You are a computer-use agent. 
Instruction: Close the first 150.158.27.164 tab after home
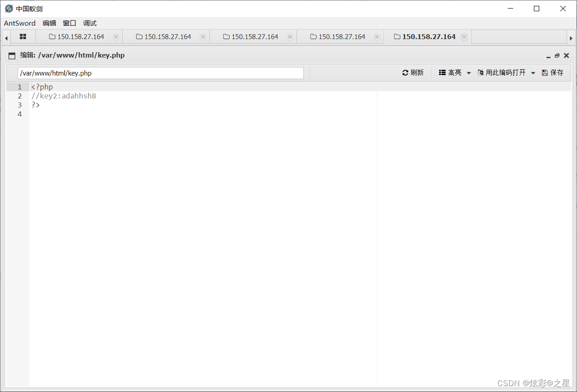[x=116, y=37]
